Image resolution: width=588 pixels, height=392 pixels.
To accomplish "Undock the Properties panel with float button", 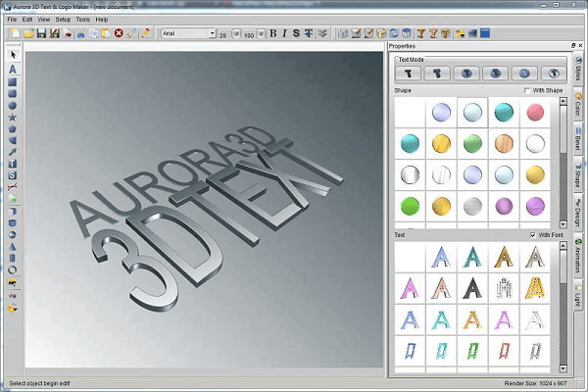I will 573,45.
